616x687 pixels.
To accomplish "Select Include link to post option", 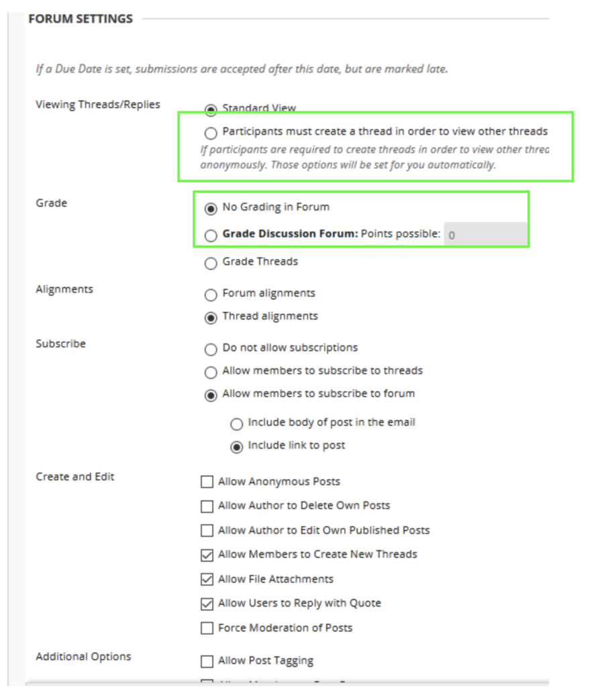I will [x=236, y=446].
